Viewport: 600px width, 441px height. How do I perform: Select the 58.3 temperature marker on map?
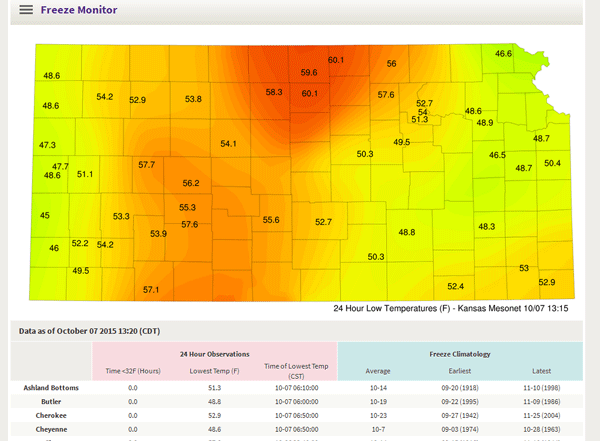273,92
